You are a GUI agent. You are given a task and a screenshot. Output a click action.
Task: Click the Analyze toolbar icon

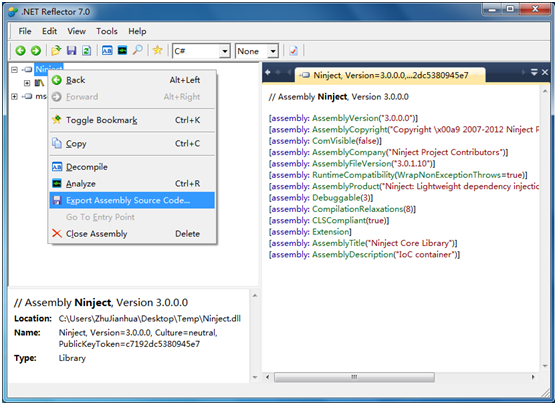(x=122, y=51)
